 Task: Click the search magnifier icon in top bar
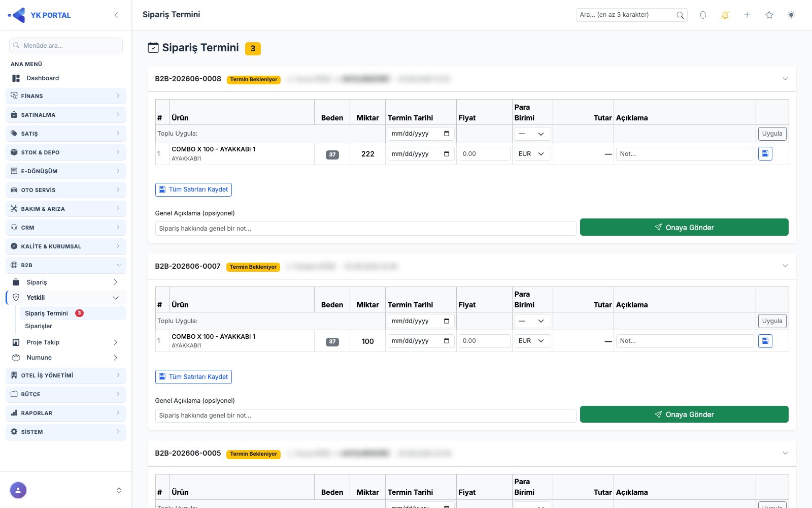(x=680, y=15)
